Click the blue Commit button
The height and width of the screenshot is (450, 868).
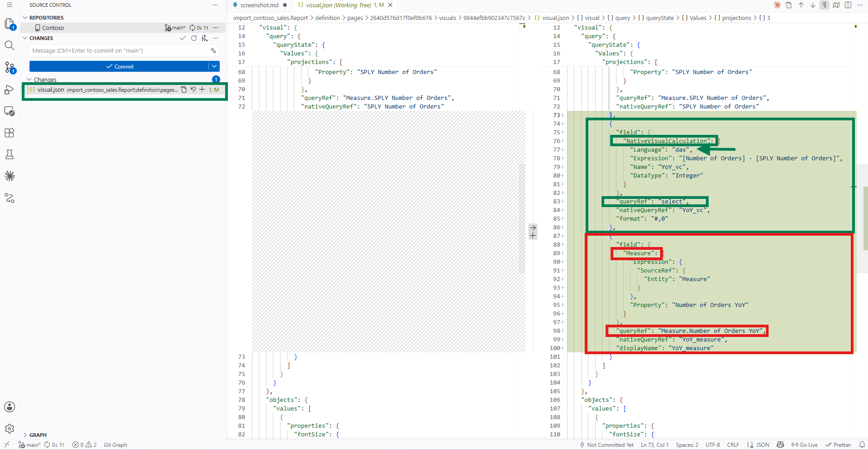[119, 66]
